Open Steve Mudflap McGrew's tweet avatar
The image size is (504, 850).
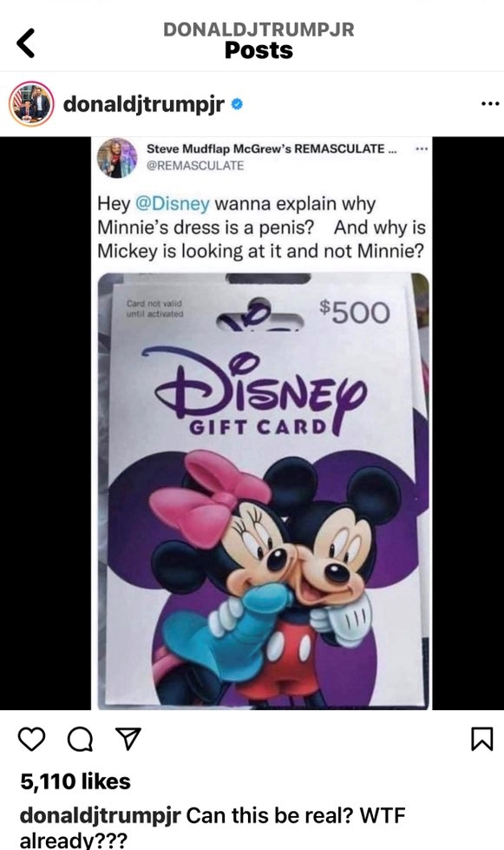click(x=117, y=158)
